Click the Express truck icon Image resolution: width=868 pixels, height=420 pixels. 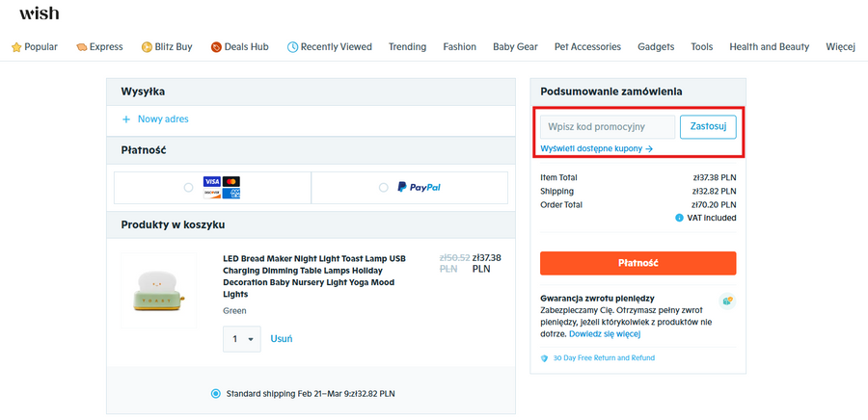[x=81, y=46]
